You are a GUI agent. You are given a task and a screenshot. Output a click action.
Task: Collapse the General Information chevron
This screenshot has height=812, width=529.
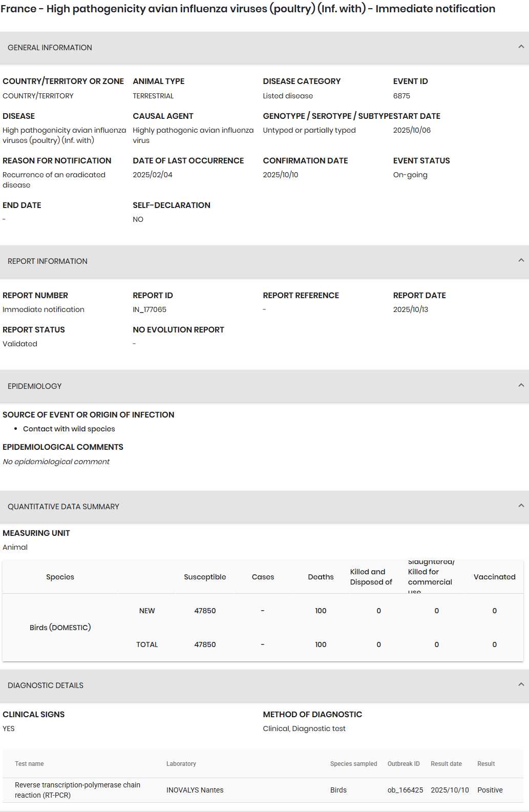click(521, 47)
